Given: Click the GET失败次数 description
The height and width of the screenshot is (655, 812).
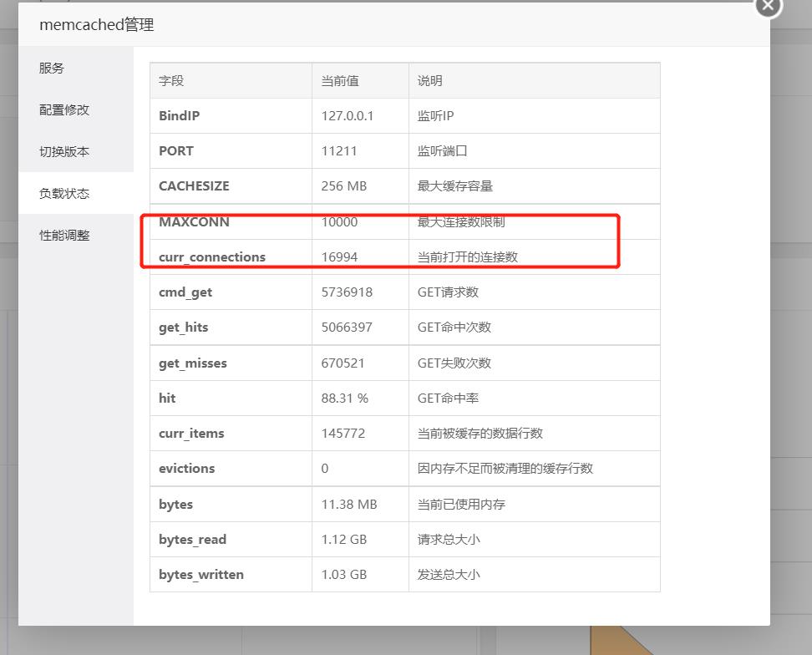Looking at the screenshot, I should coord(454,363).
